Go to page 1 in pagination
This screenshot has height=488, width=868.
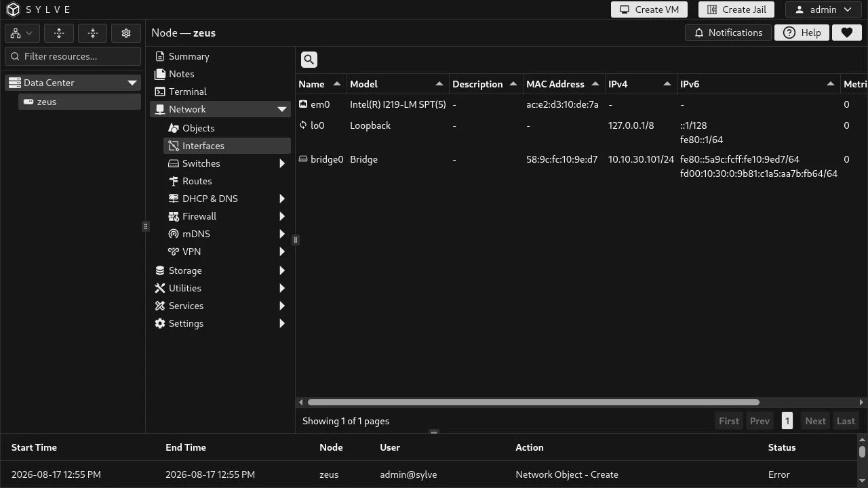[x=787, y=421]
